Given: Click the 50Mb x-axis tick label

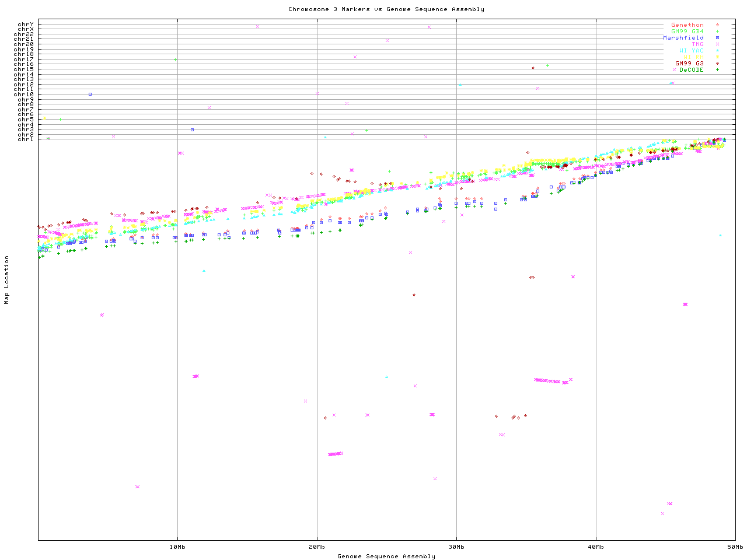Looking at the screenshot, I should [x=735, y=547].
